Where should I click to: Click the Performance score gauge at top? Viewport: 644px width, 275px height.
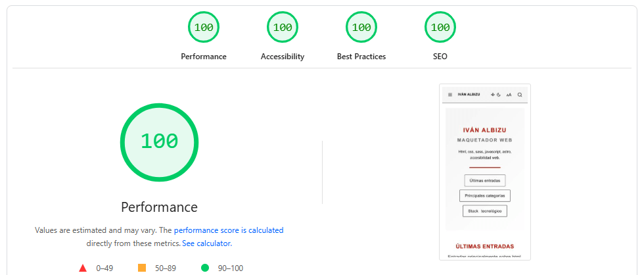click(x=204, y=28)
